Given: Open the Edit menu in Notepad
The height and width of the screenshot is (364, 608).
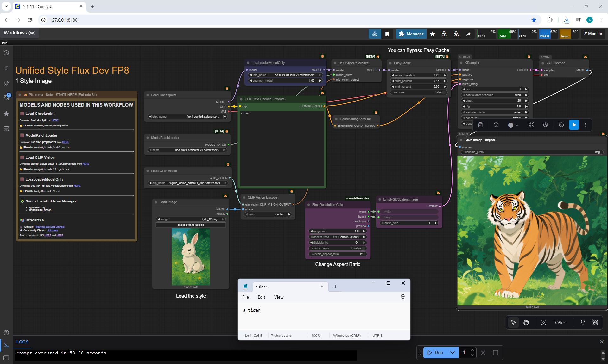Looking at the screenshot, I should click(261, 297).
